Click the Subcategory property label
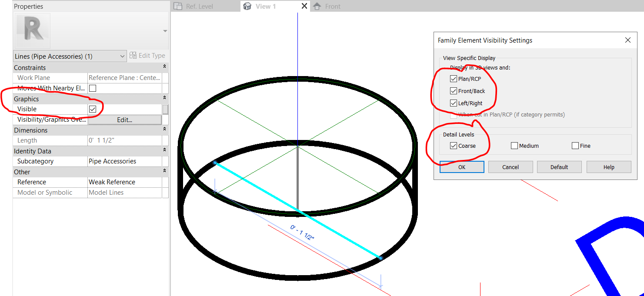 35,161
